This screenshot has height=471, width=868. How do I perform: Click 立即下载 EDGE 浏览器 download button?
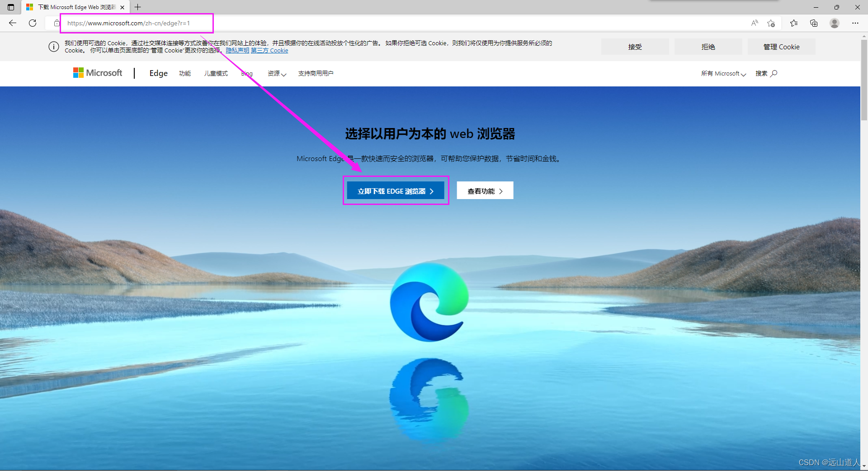click(396, 191)
